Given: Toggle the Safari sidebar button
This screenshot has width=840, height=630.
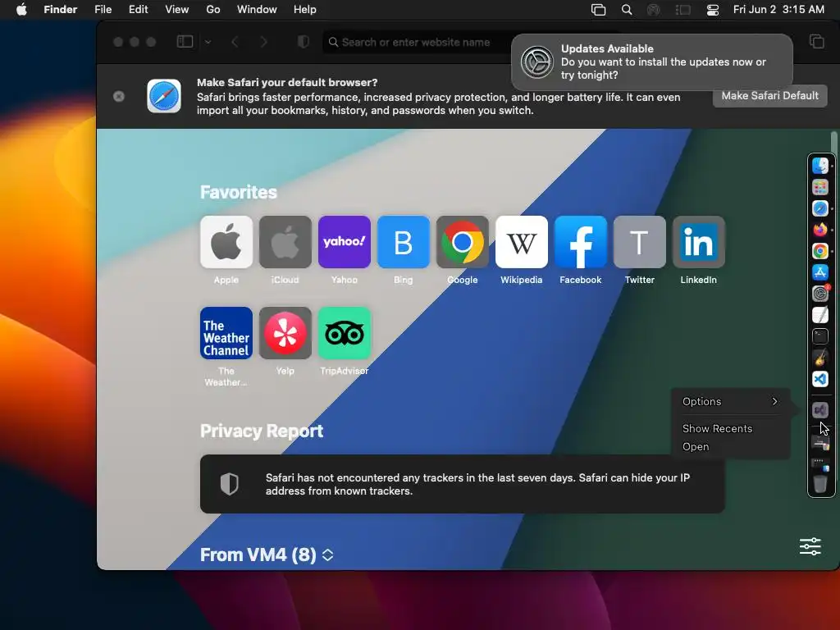Looking at the screenshot, I should tap(185, 42).
